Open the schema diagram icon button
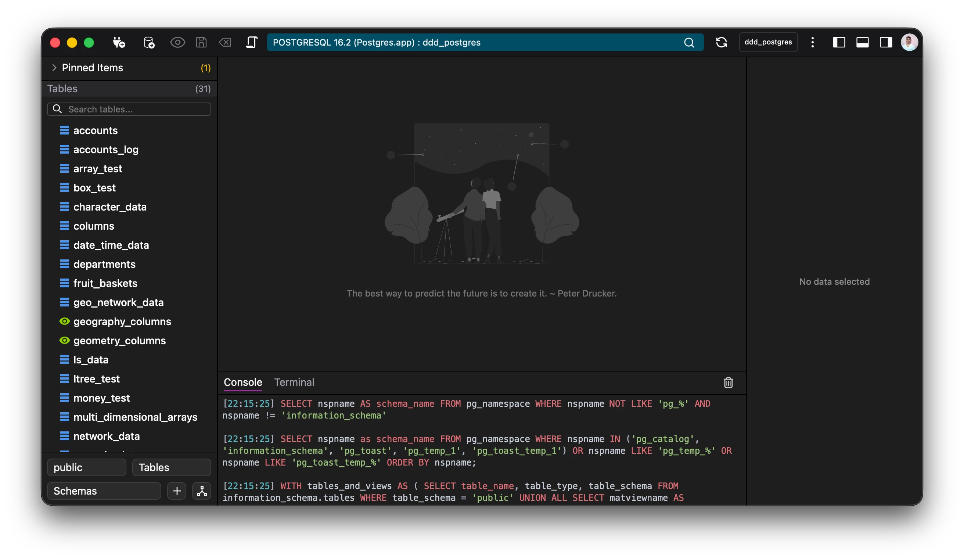This screenshot has height=560, width=964. (x=202, y=491)
